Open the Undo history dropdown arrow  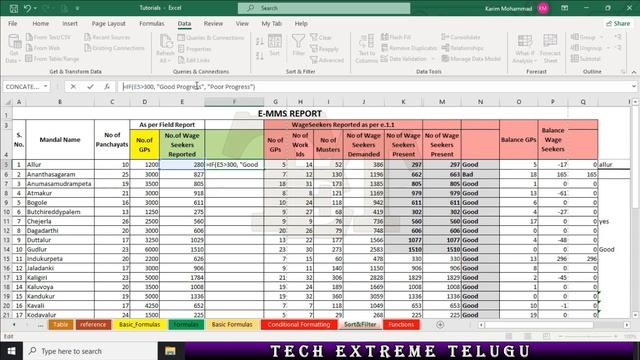tap(35, 8)
